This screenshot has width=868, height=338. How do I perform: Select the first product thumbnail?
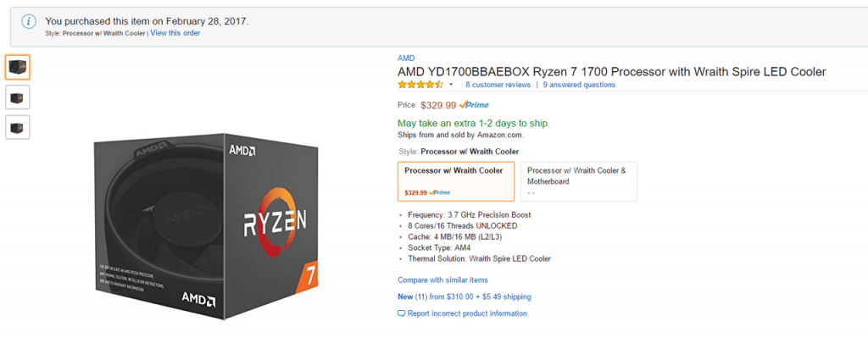click(x=17, y=68)
